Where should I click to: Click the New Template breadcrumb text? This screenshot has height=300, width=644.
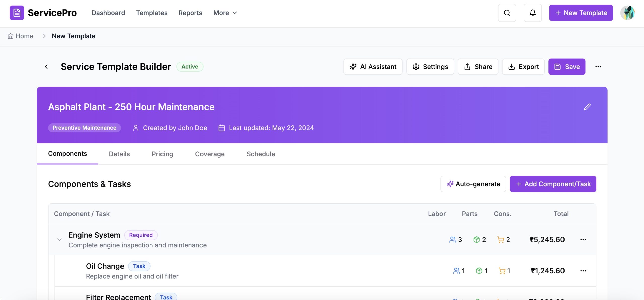tap(73, 36)
